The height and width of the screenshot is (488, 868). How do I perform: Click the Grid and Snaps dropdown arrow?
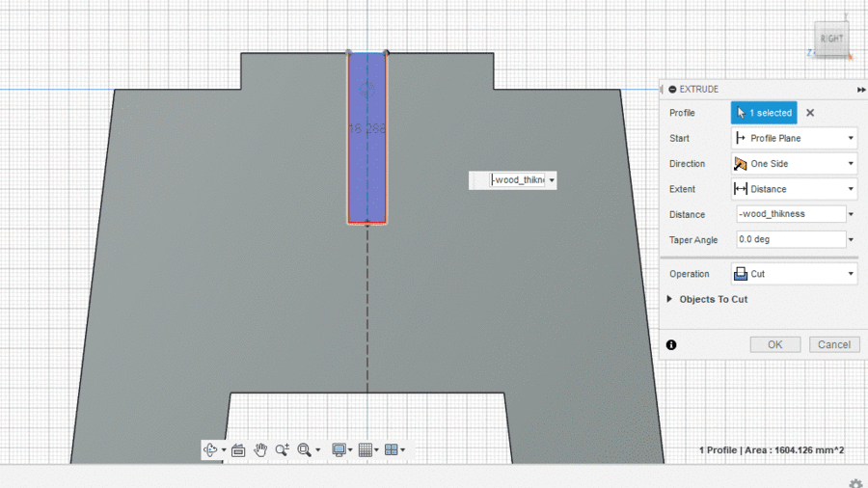(376, 449)
